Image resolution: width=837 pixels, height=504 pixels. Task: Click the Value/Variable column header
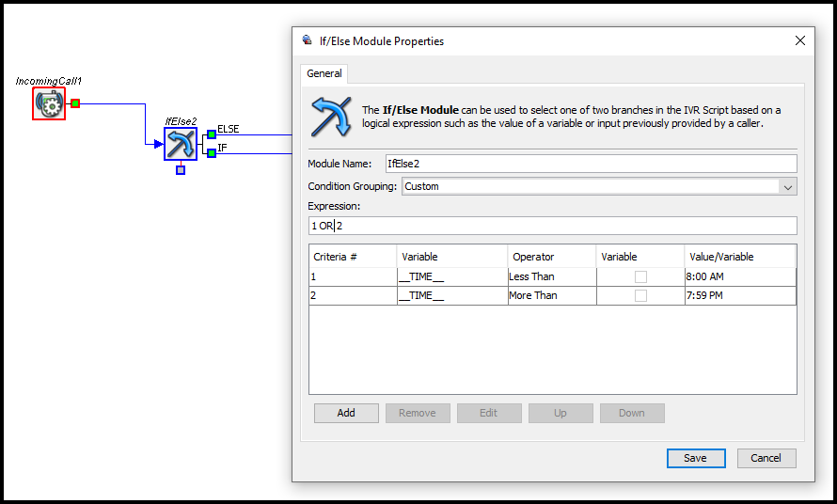[x=740, y=257]
